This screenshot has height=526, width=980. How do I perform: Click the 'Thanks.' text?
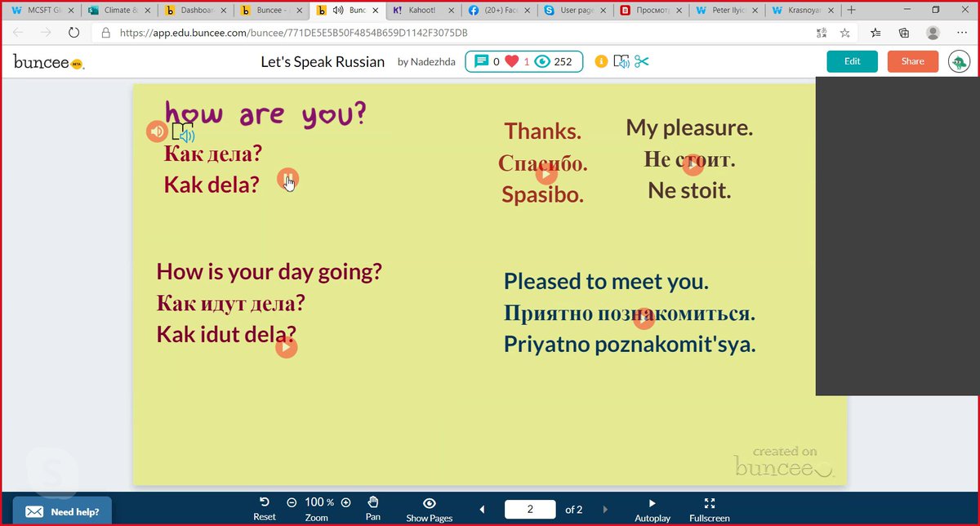pyautogui.click(x=543, y=131)
